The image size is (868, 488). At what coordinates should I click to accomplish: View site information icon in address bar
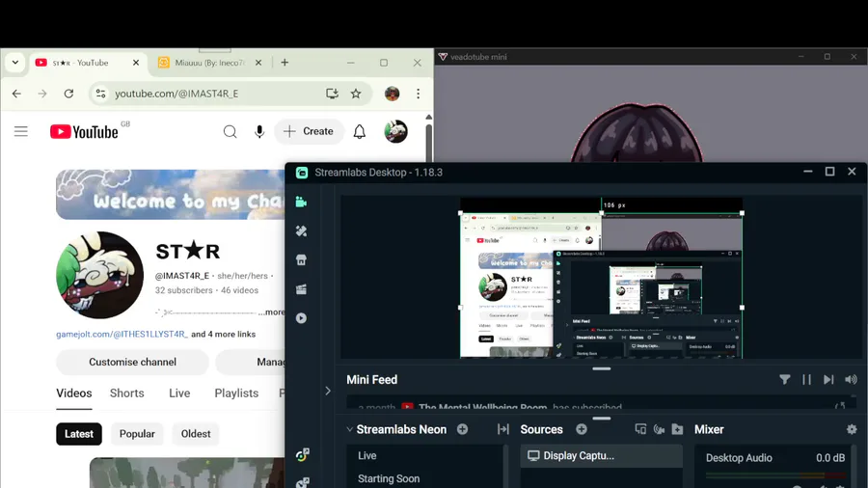[100, 94]
